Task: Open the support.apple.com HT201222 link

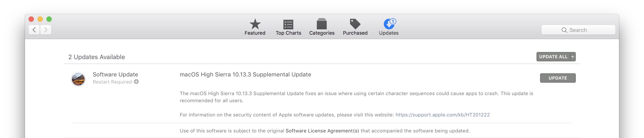Action: (x=442, y=115)
